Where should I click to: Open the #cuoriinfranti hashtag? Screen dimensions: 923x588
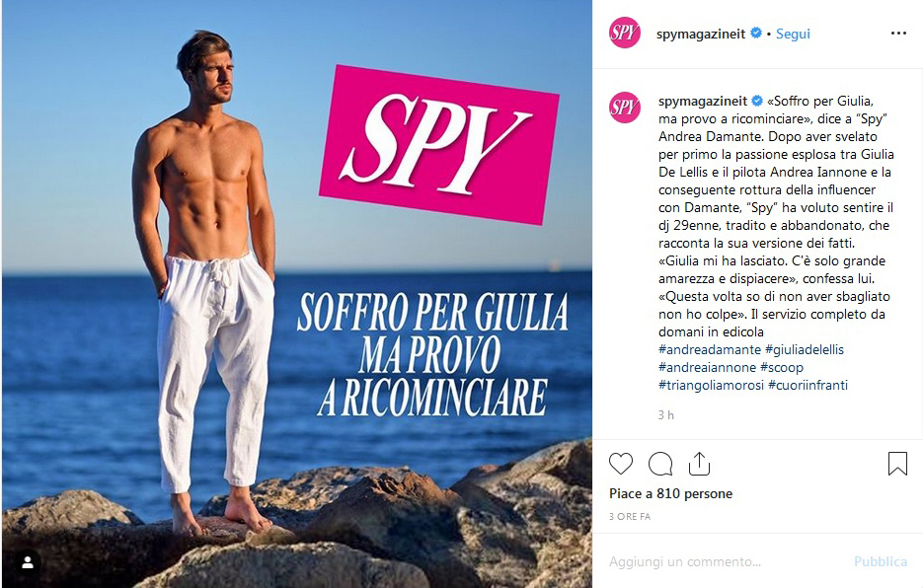point(808,385)
